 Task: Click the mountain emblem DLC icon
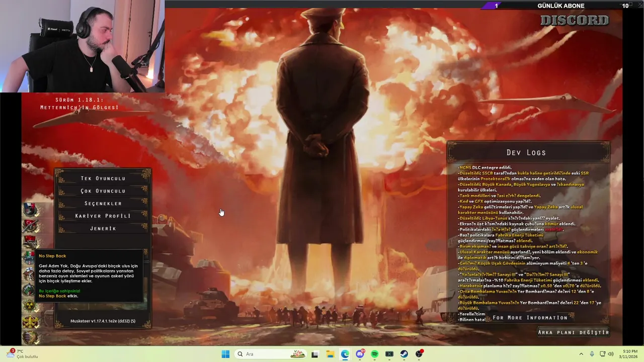(30, 290)
